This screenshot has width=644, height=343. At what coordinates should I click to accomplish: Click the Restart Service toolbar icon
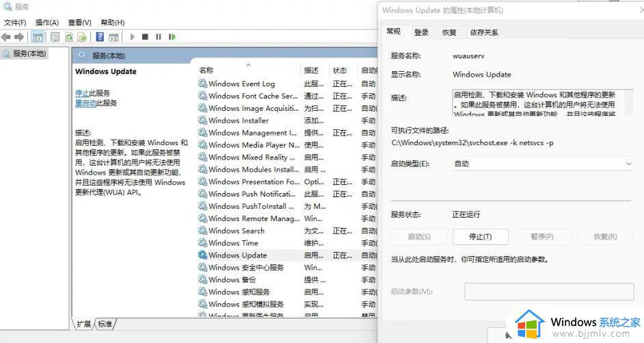(172, 37)
